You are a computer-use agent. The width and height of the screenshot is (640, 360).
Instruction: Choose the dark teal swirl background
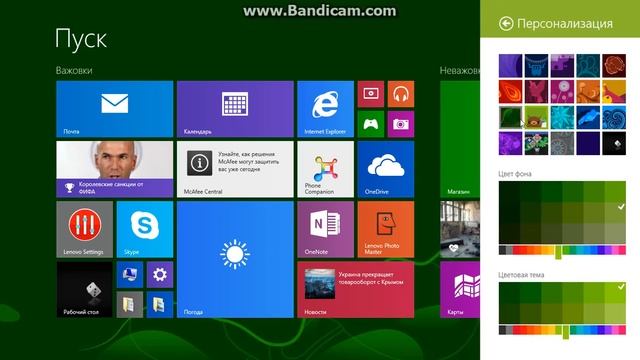click(588, 66)
